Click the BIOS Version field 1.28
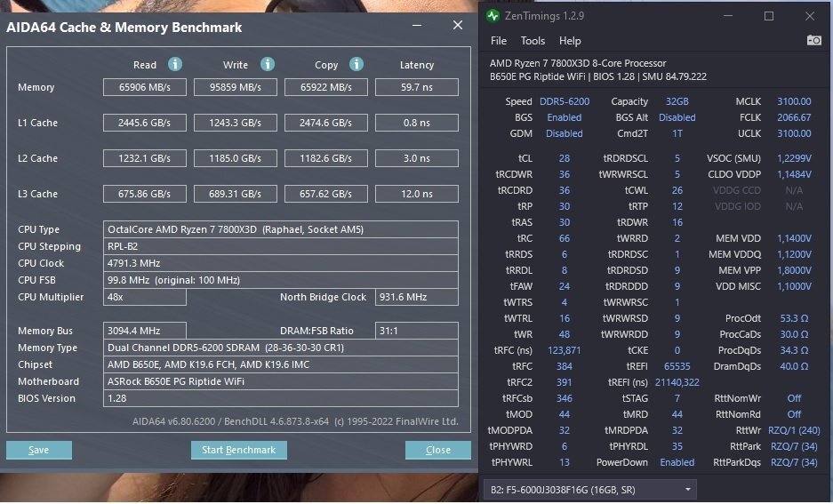This screenshot has height=504, width=833. point(281,398)
